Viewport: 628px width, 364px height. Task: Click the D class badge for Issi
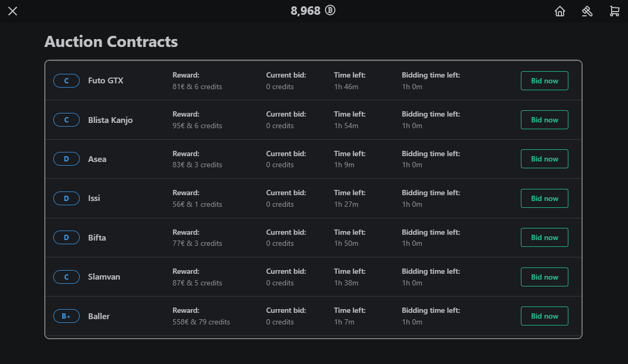click(x=66, y=198)
